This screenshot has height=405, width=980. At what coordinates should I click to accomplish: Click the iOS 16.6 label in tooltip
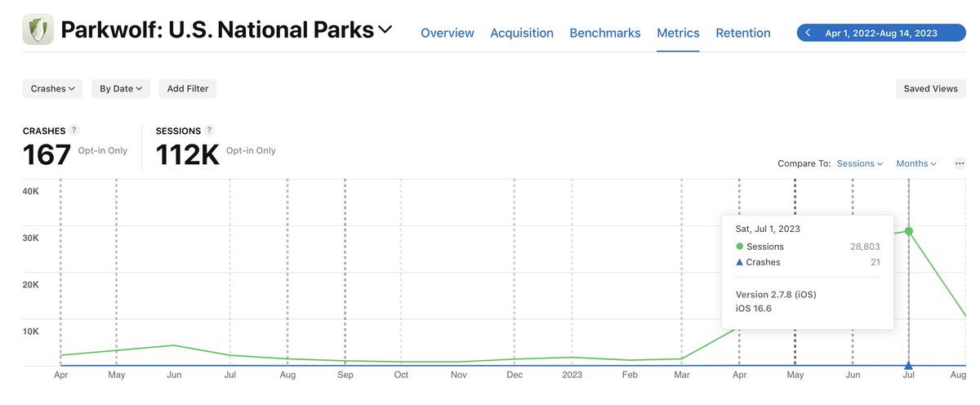[x=755, y=308]
